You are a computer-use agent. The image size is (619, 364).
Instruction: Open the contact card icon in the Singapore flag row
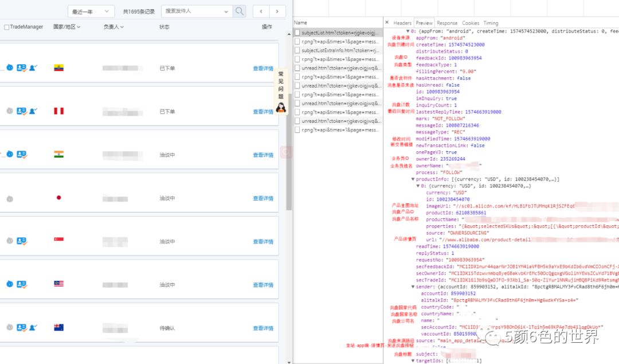click(x=22, y=241)
